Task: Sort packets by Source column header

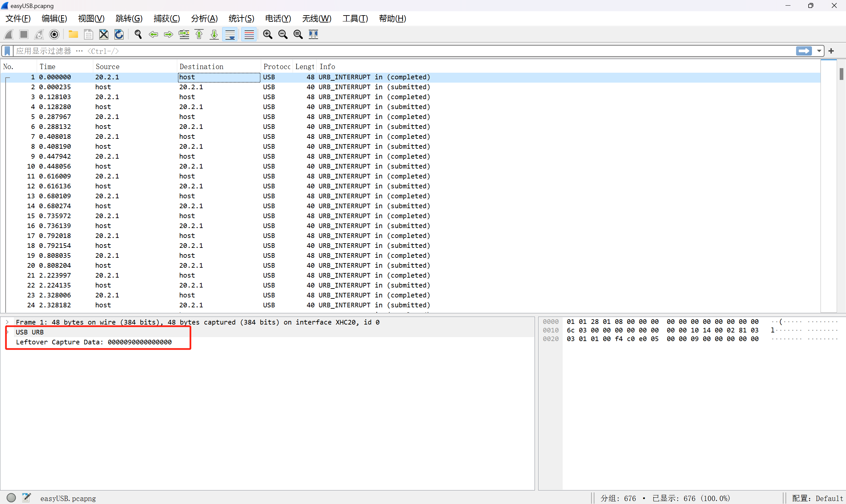Action: point(135,66)
